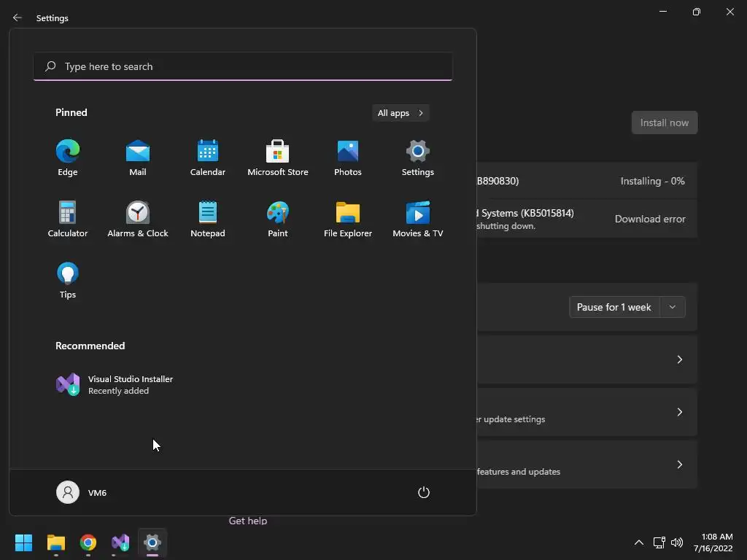Click the power button in Start menu
Image resolution: width=747 pixels, height=560 pixels.
pyautogui.click(x=424, y=492)
